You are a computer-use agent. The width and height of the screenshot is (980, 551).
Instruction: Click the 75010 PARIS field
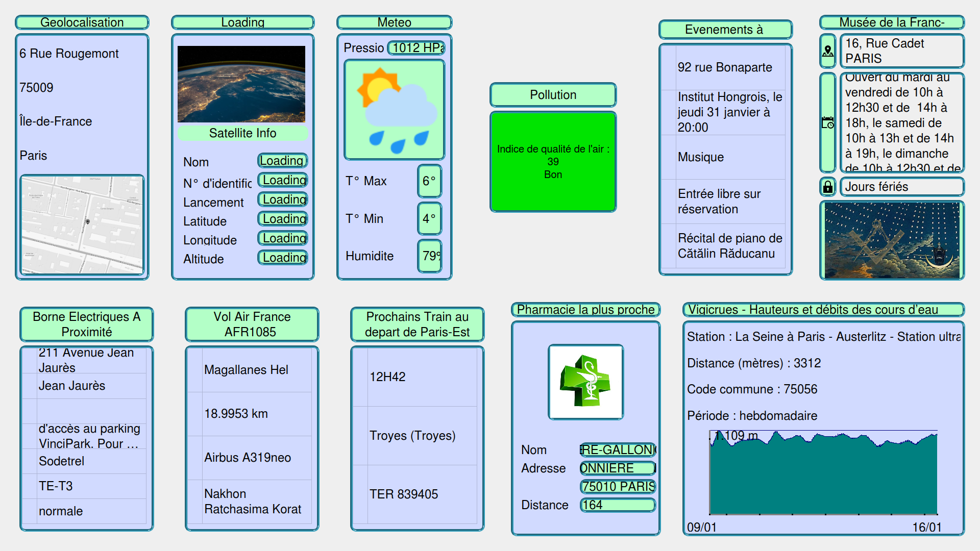(x=618, y=487)
